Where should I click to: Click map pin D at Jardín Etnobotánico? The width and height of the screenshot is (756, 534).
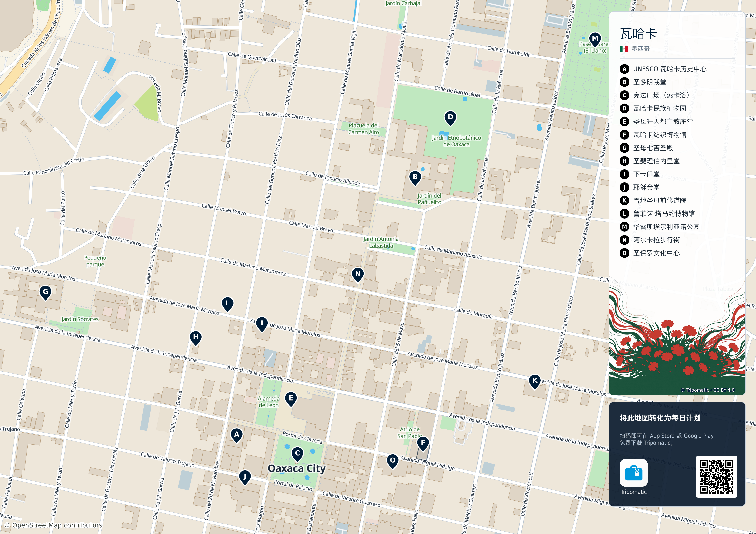click(450, 118)
